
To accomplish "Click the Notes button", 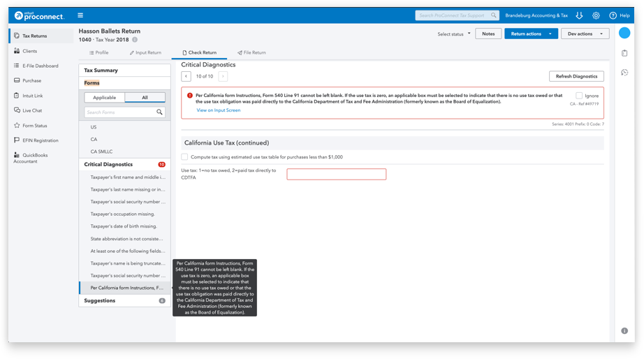I will tap(488, 34).
